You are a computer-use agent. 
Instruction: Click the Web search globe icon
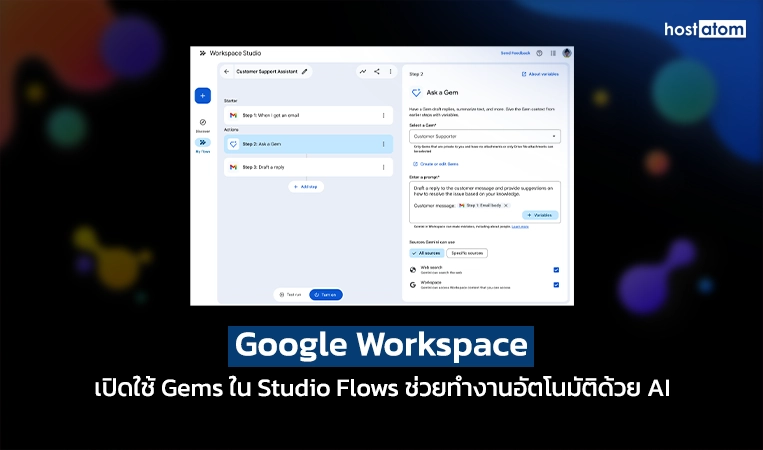click(413, 270)
